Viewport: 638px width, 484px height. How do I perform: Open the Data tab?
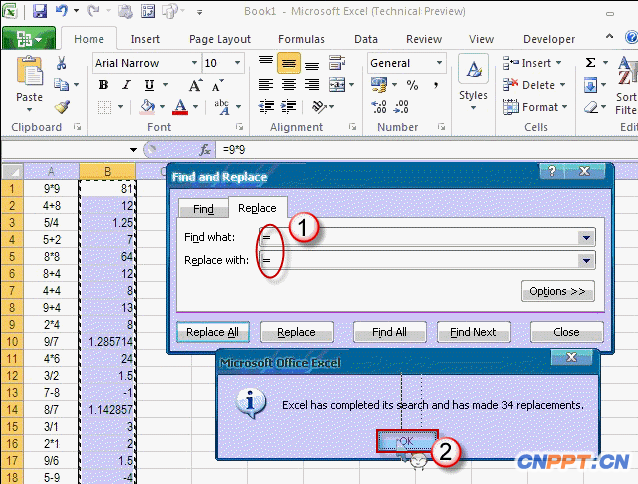[x=366, y=39]
